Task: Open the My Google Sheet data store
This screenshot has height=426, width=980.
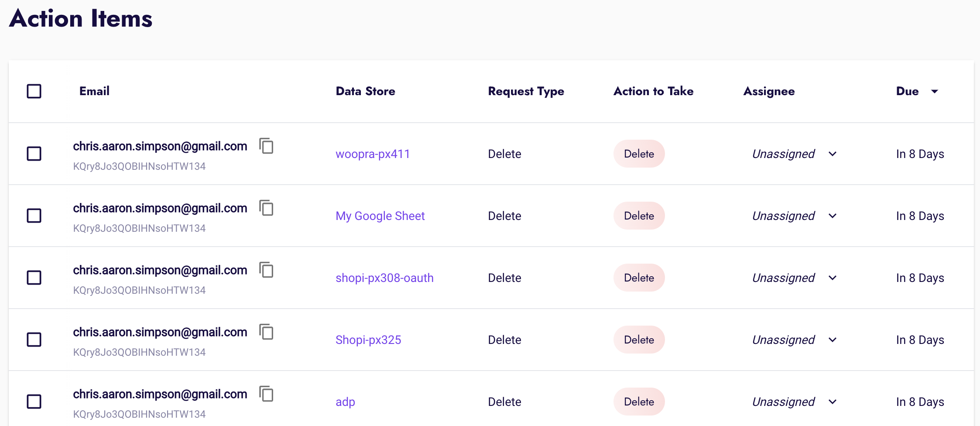Action: [x=380, y=216]
